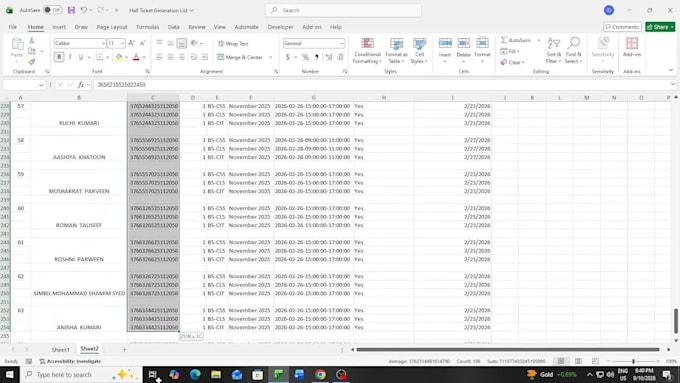Toggle AutoSave switch on
The image size is (680, 383).
pos(52,10)
